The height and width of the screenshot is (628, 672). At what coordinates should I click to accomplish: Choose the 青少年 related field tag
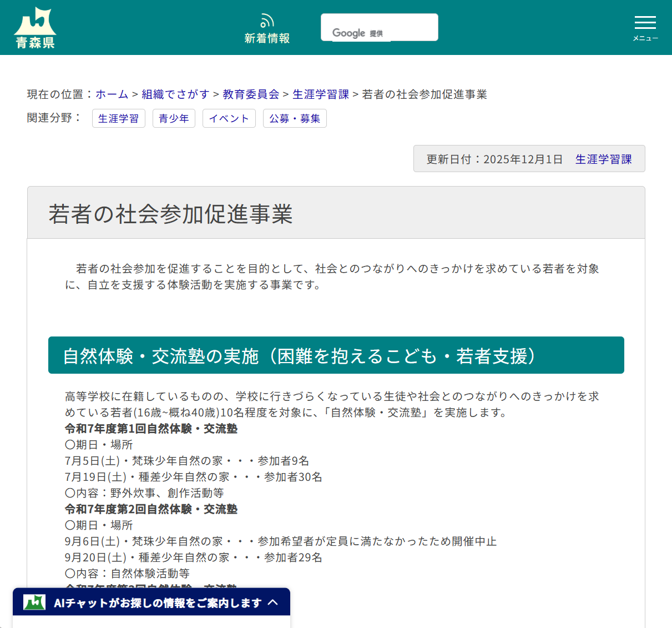click(174, 118)
